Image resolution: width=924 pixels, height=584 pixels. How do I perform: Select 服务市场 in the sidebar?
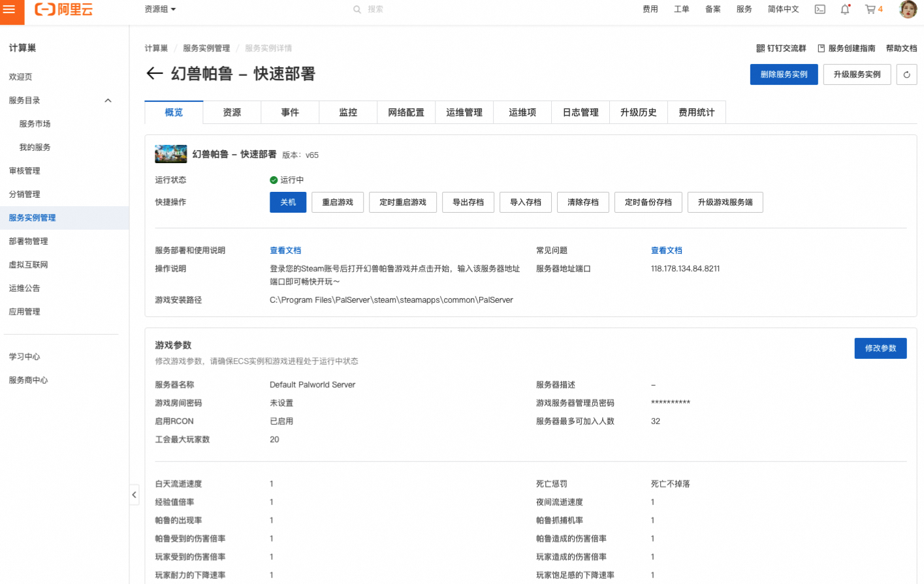pyautogui.click(x=35, y=124)
